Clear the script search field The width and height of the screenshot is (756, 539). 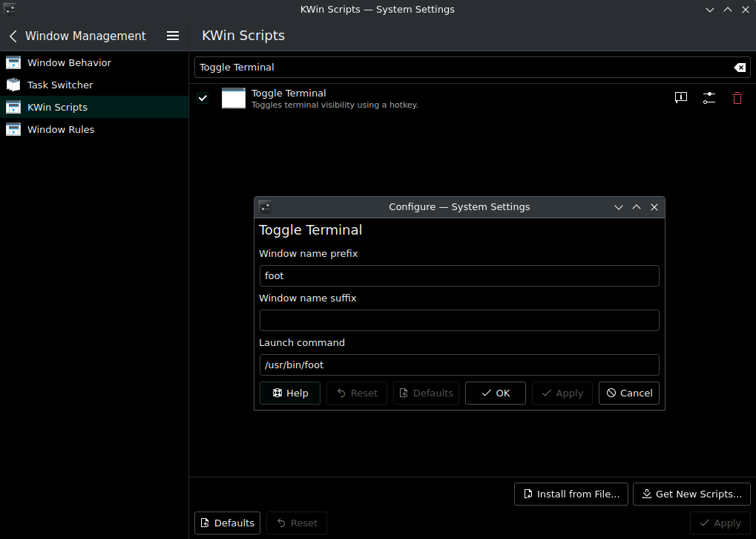pyautogui.click(x=740, y=68)
